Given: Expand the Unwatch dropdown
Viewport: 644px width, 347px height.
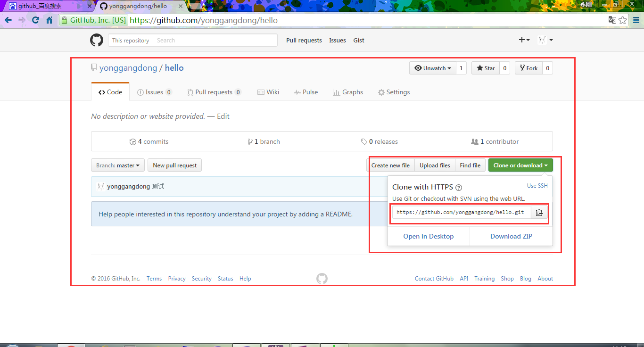Looking at the screenshot, I should click(433, 68).
